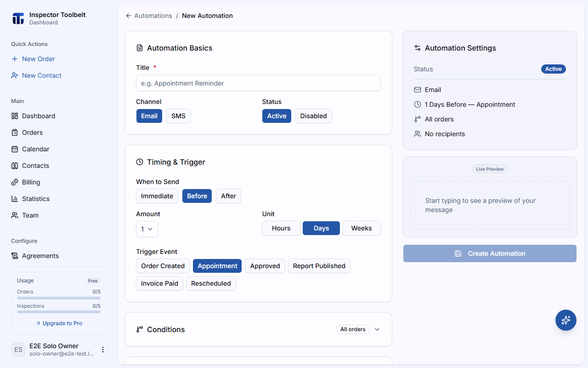Screen dimensions: 588x368
Task: Open Billing from the sidebar
Action: click(x=59, y=182)
